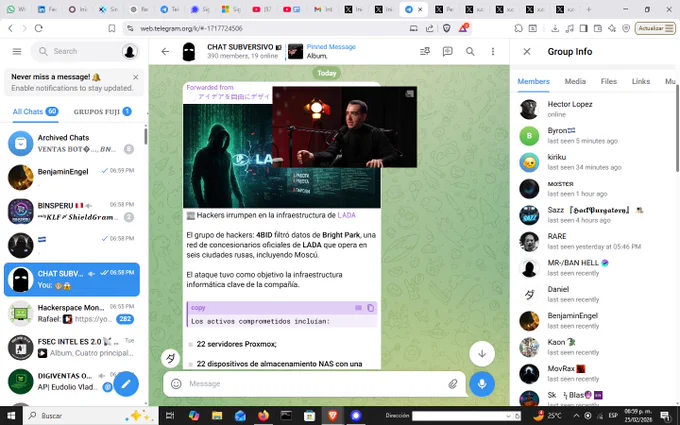Image resolution: width=680 pixels, height=425 pixels.
Task: Attach a file with paperclip icon
Action: pos(452,384)
